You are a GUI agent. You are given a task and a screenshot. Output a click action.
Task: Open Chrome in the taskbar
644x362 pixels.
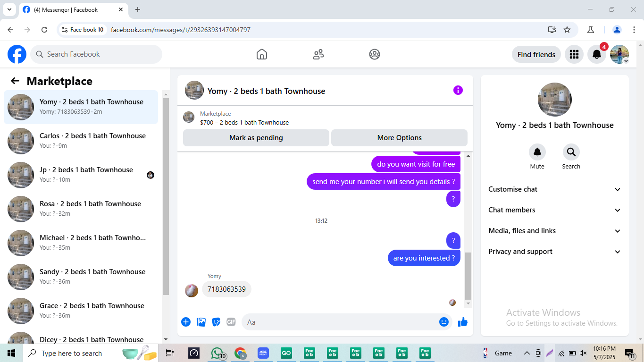point(241,353)
